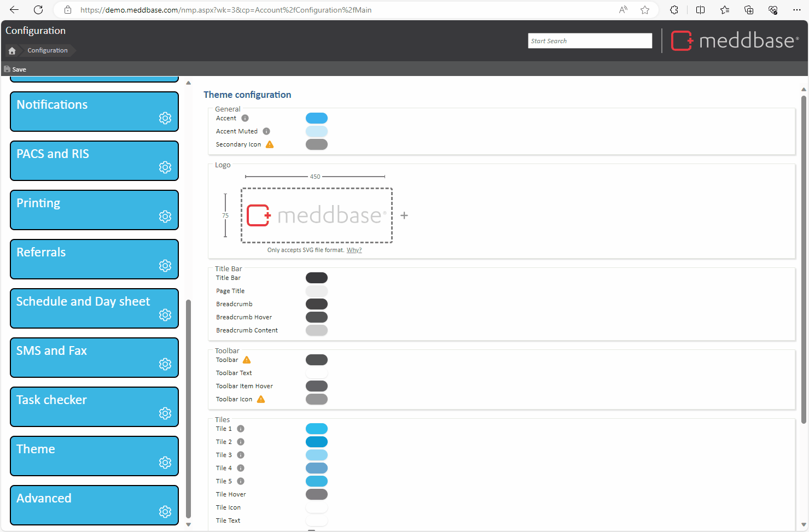The width and height of the screenshot is (809, 532).
Task: Click the home icon in breadcrumb
Action: pos(12,51)
